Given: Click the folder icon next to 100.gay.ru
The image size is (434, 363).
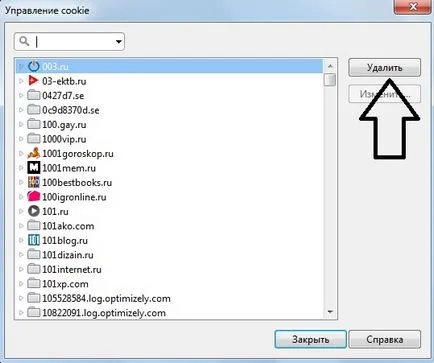Looking at the screenshot, I should point(33,124).
